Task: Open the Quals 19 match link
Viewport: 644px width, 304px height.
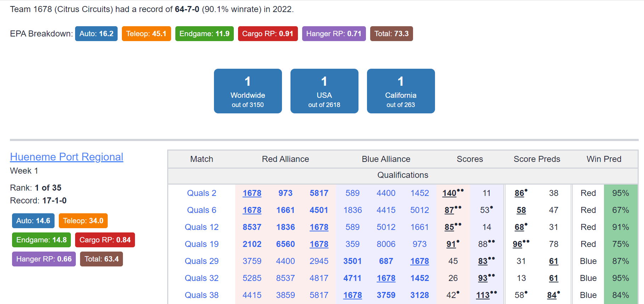Action: (202, 244)
